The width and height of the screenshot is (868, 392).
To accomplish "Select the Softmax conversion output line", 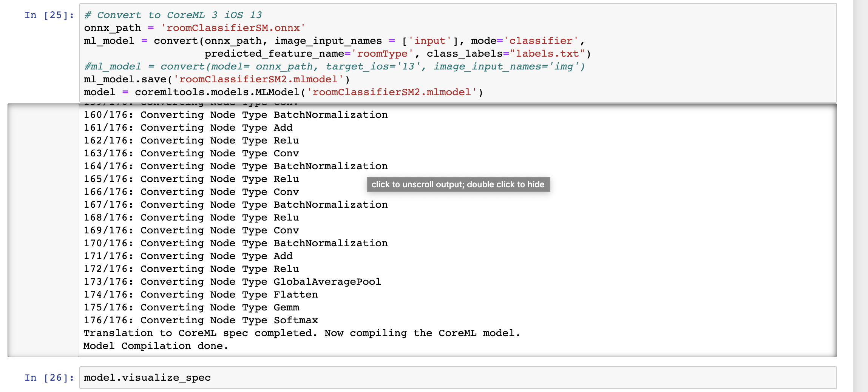I will 200,320.
